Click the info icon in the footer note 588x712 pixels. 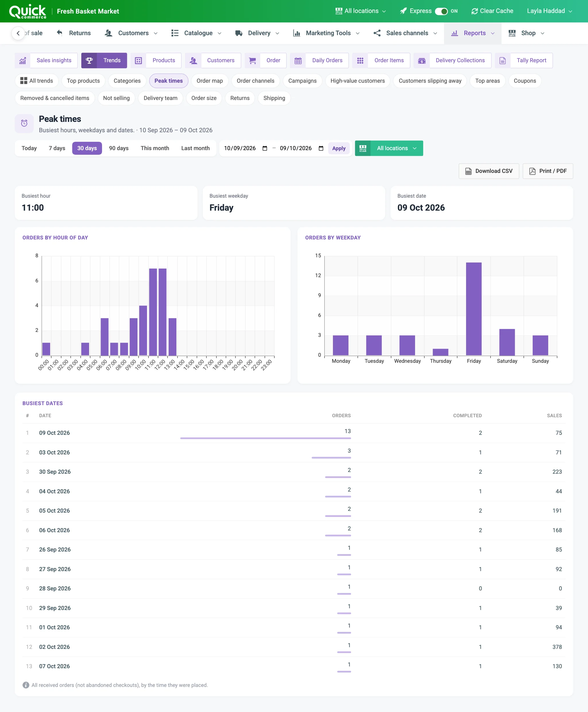pyautogui.click(x=26, y=685)
